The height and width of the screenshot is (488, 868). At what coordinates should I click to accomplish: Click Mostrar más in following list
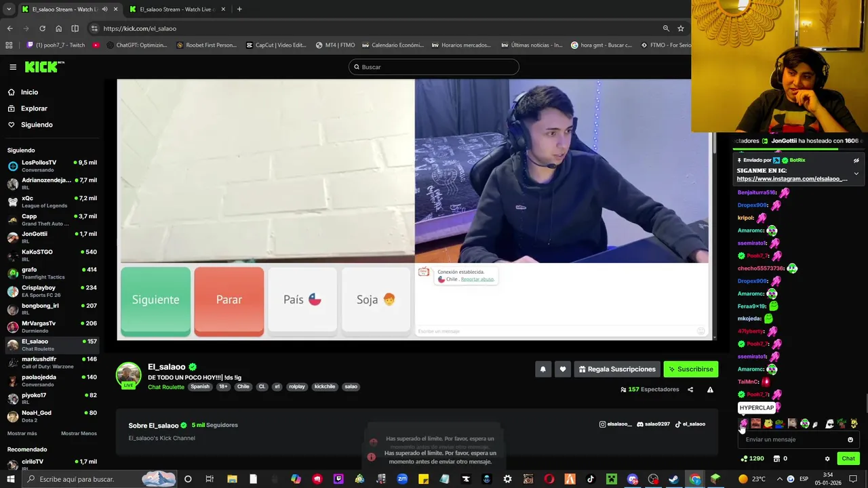pos(22,434)
